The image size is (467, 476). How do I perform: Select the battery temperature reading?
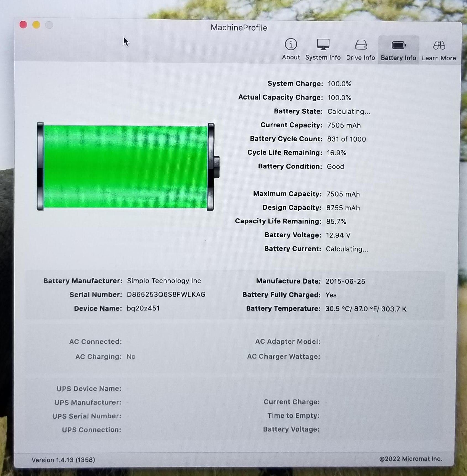coord(366,309)
